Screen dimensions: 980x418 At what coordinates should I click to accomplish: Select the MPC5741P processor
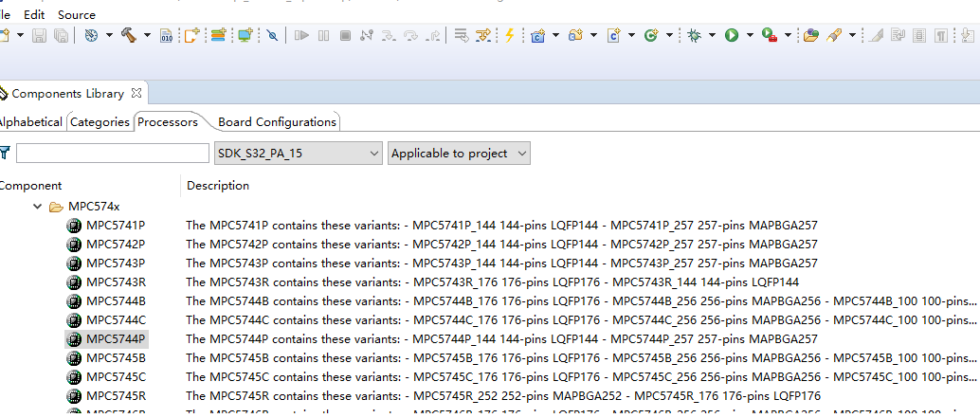(x=116, y=225)
